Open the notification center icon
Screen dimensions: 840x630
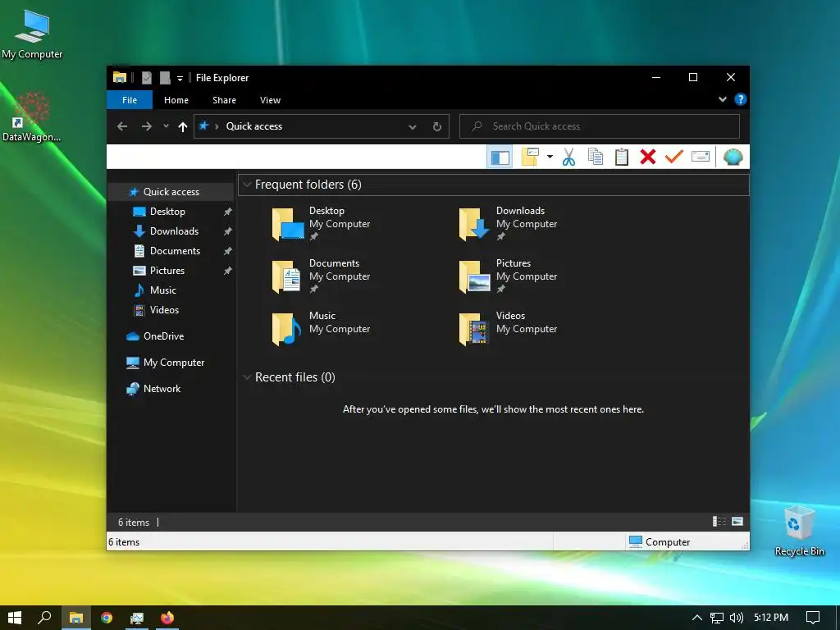(x=813, y=618)
